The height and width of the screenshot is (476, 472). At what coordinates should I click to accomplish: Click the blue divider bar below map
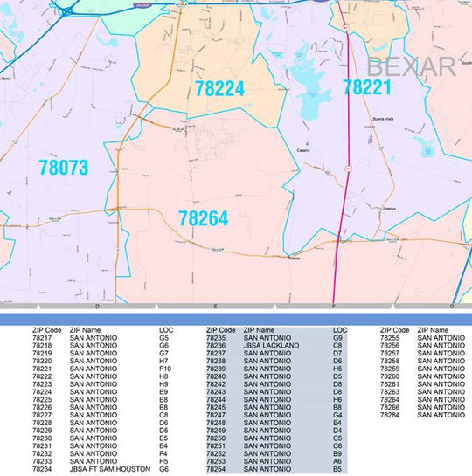tap(236, 319)
